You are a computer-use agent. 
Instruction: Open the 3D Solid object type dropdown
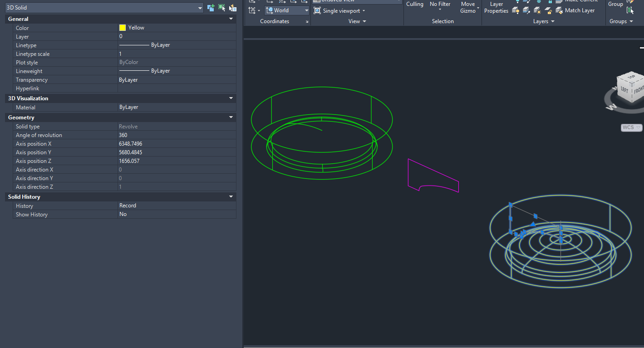click(104, 8)
